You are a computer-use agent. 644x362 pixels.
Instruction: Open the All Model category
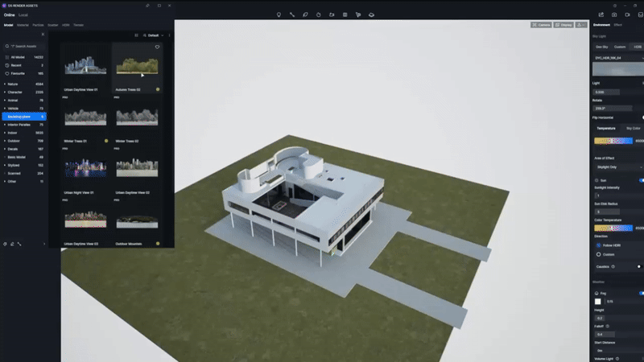click(24, 57)
